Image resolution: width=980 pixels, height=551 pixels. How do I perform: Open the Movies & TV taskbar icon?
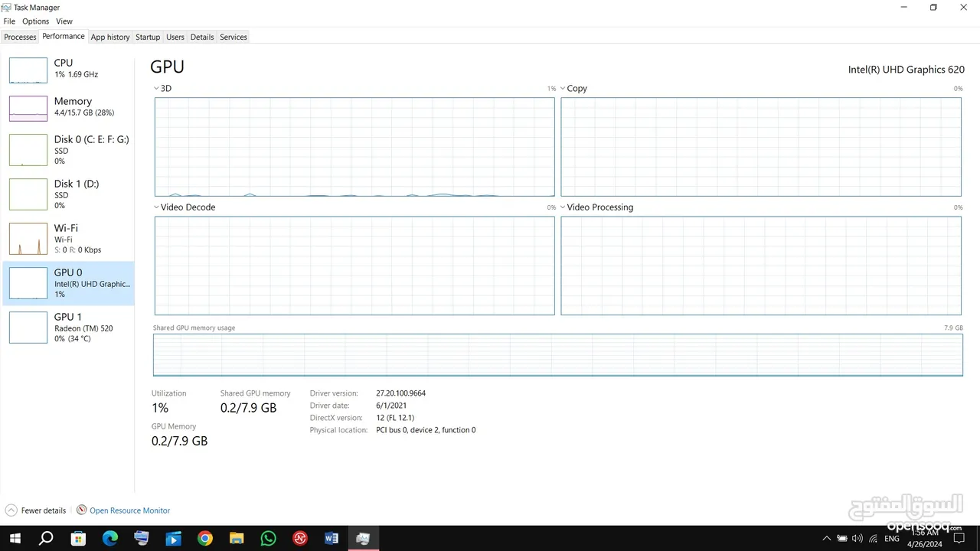[173, 539]
